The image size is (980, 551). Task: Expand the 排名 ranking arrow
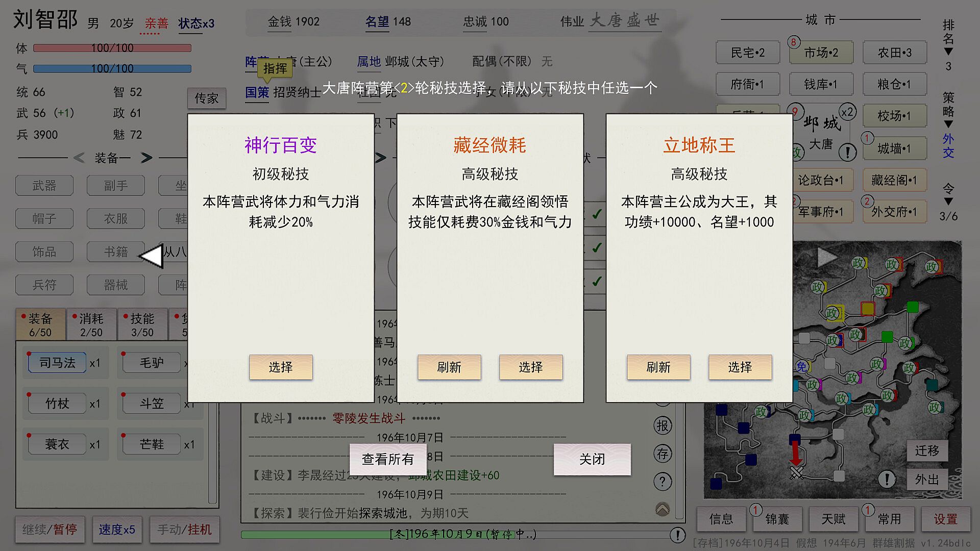948,52
